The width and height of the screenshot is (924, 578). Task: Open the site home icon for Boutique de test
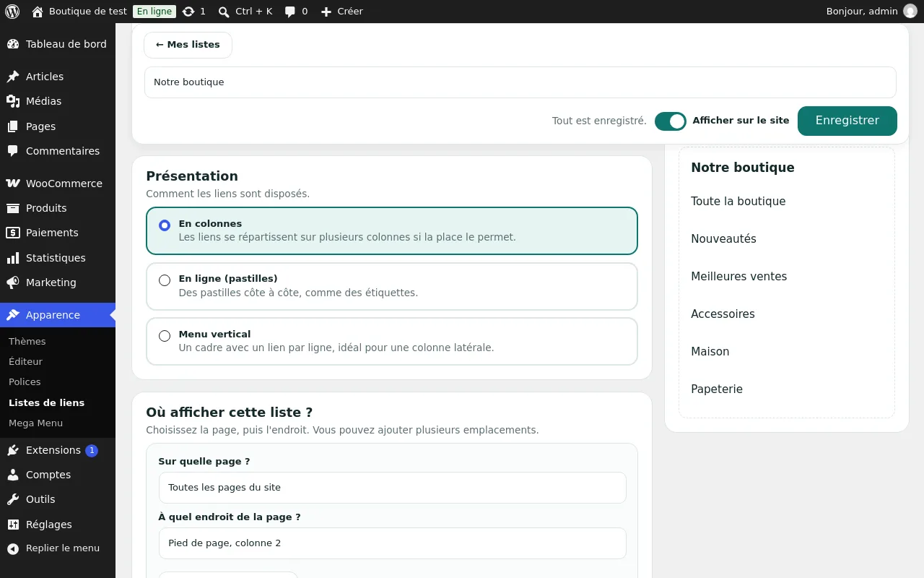pyautogui.click(x=38, y=12)
